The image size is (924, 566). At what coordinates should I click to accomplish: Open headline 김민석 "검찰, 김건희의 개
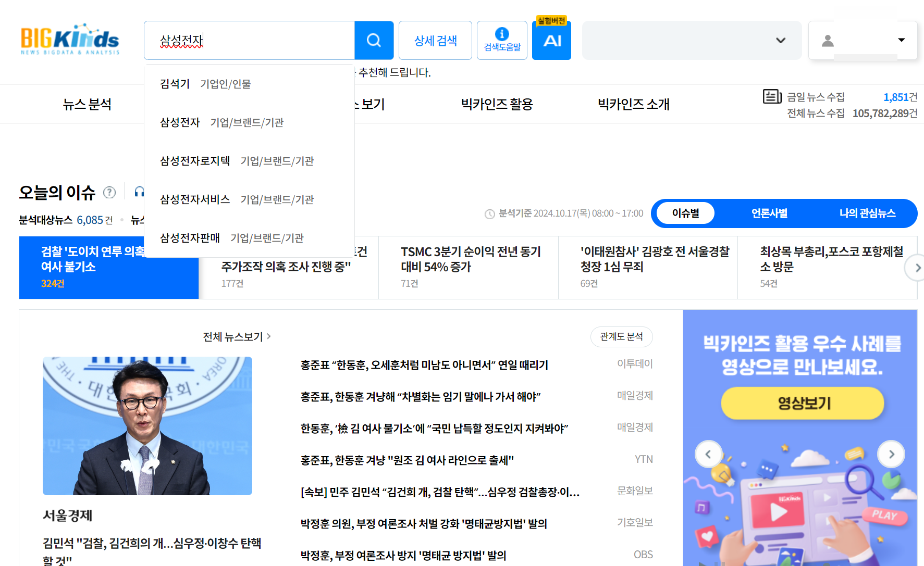coord(152,551)
